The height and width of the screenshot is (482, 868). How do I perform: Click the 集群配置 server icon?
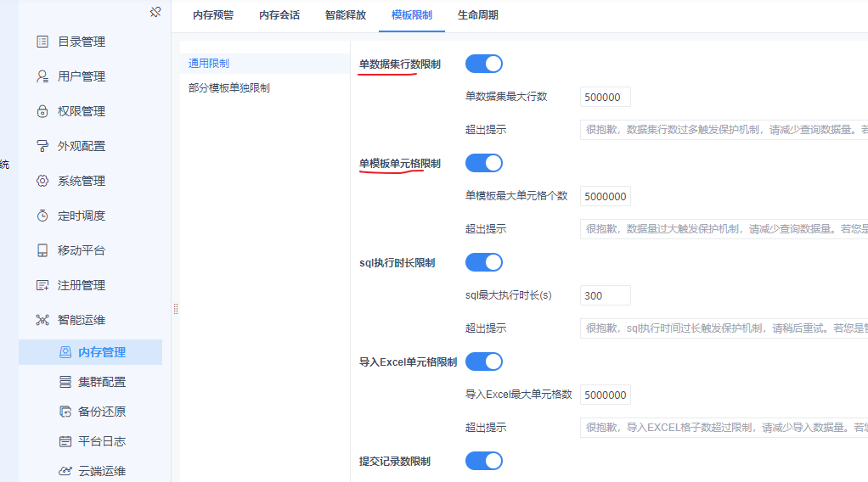pyautogui.click(x=65, y=382)
